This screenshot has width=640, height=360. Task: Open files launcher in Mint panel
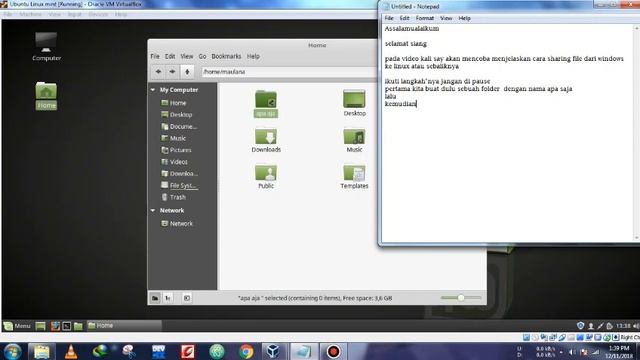click(x=78, y=326)
